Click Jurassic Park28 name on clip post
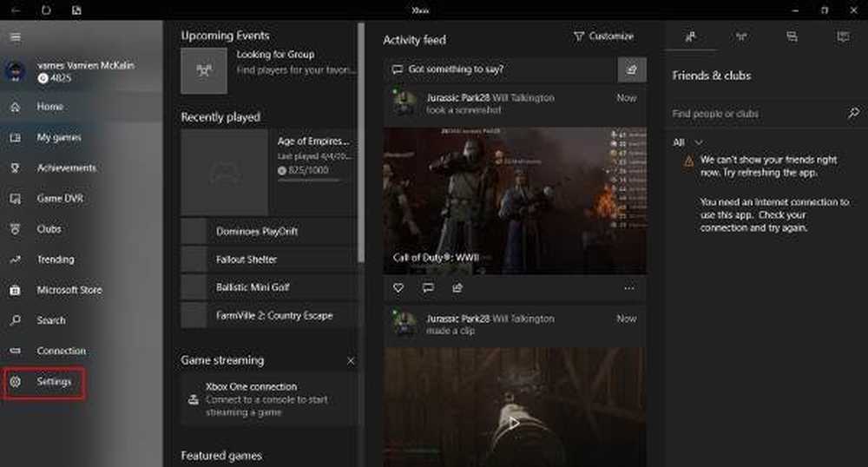The width and height of the screenshot is (868, 467). [457, 319]
